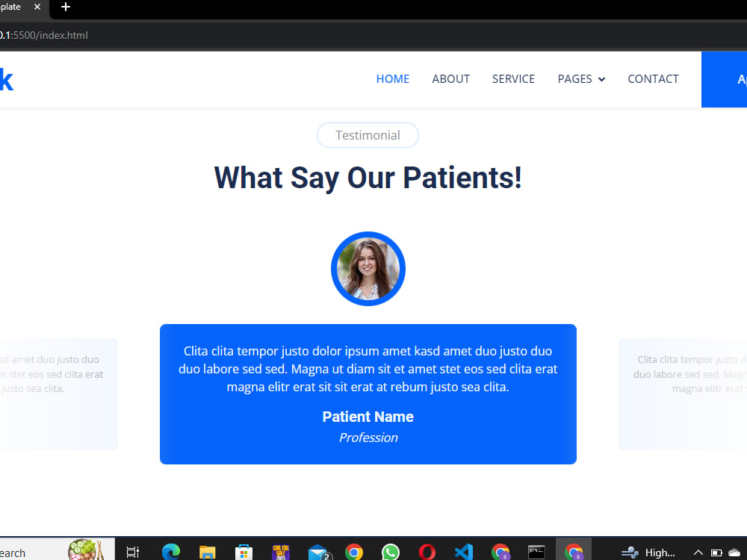Check the battery status icon
This screenshot has width=747, height=560.
coord(716,553)
